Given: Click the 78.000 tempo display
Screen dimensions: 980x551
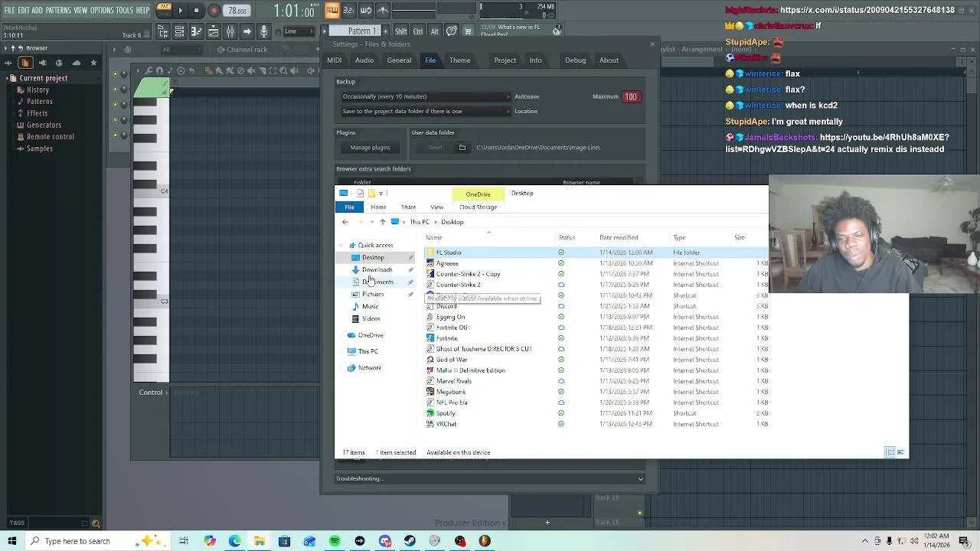Looking at the screenshot, I should click(237, 11).
